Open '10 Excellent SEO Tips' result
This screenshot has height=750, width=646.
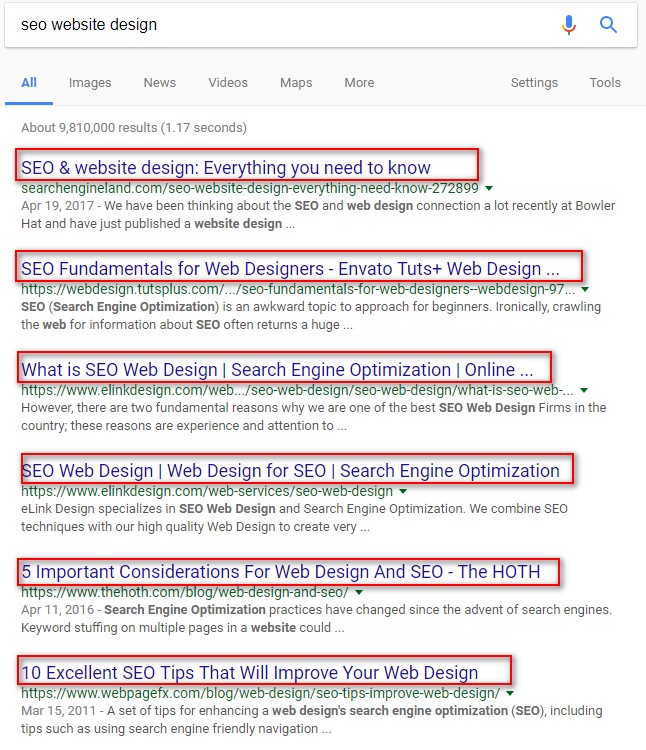pyautogui.click(x=250, y=672)
